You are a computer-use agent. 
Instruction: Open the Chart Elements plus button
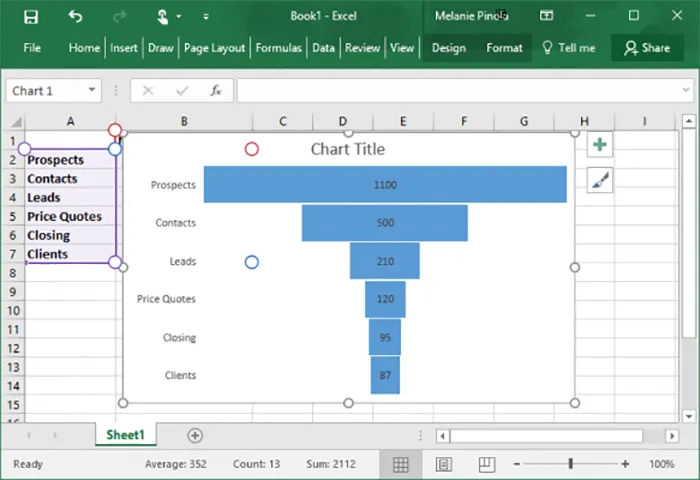click(x=599, y=145)
